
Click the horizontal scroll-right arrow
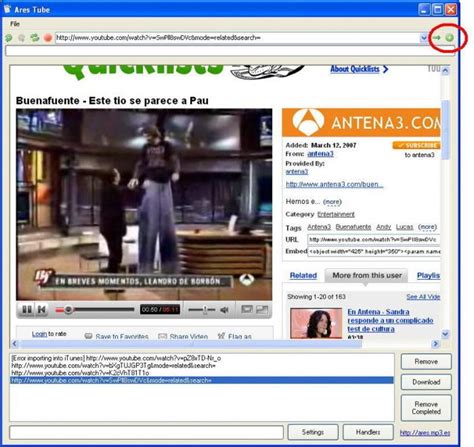tap(436, 343)
